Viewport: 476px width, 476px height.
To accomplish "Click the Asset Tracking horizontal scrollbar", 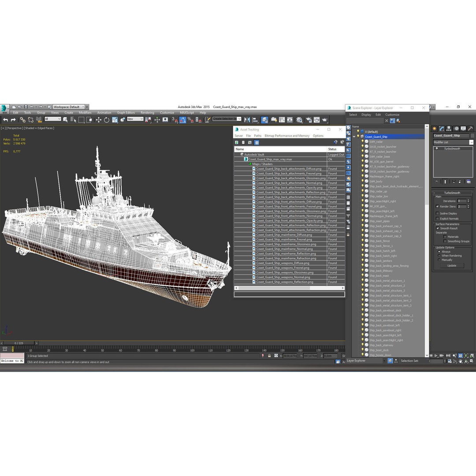I will pos(289,288).
